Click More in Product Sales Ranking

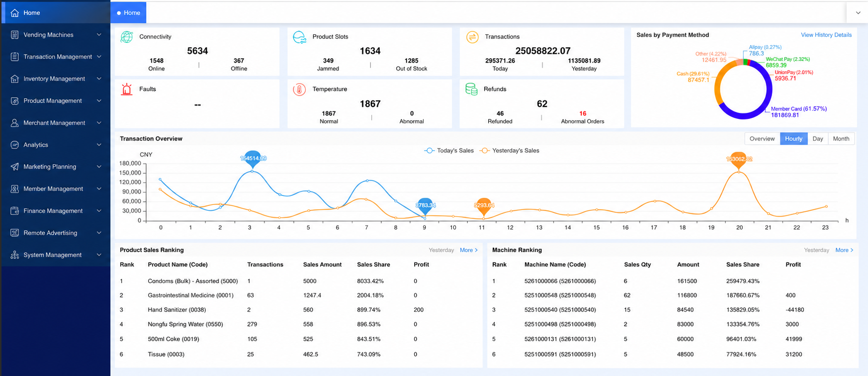tap(469, 250)
